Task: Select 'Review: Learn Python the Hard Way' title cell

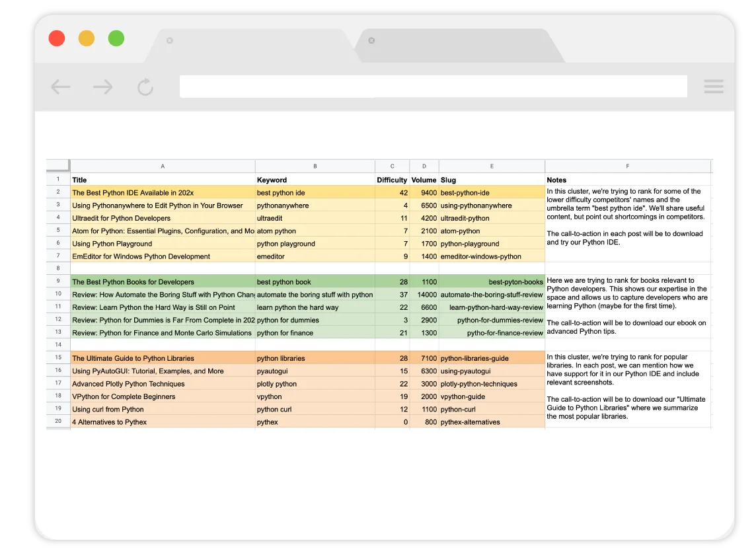Action: (163, 308)
